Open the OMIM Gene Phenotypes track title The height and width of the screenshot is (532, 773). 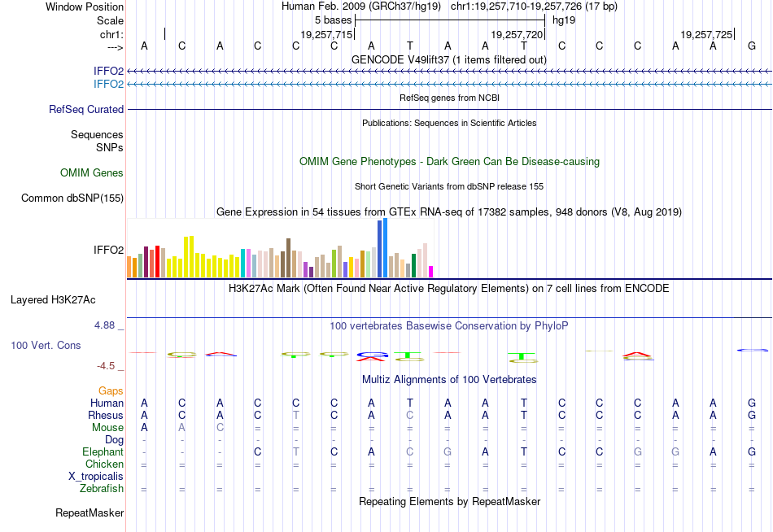click(x=449, y=162)
